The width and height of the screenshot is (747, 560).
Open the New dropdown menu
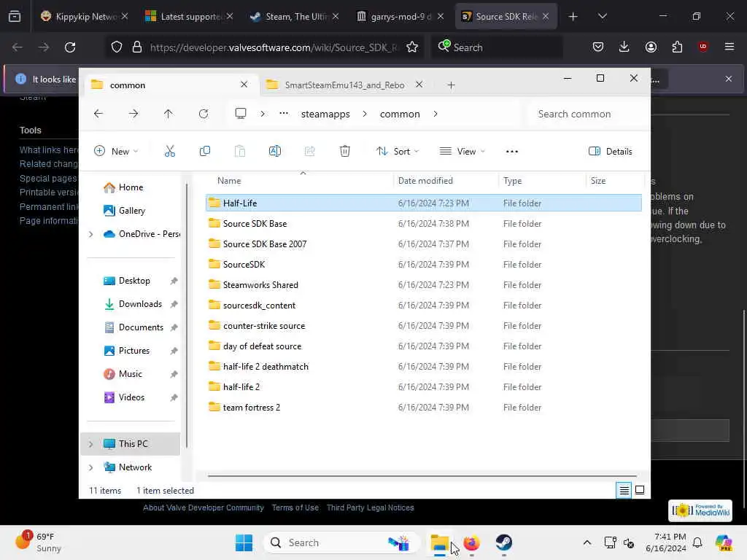pyautogui.click(x=116, y=152)
